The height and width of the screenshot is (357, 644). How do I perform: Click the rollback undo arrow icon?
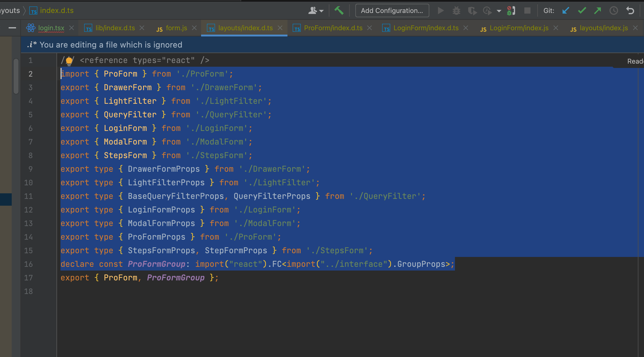630,11
